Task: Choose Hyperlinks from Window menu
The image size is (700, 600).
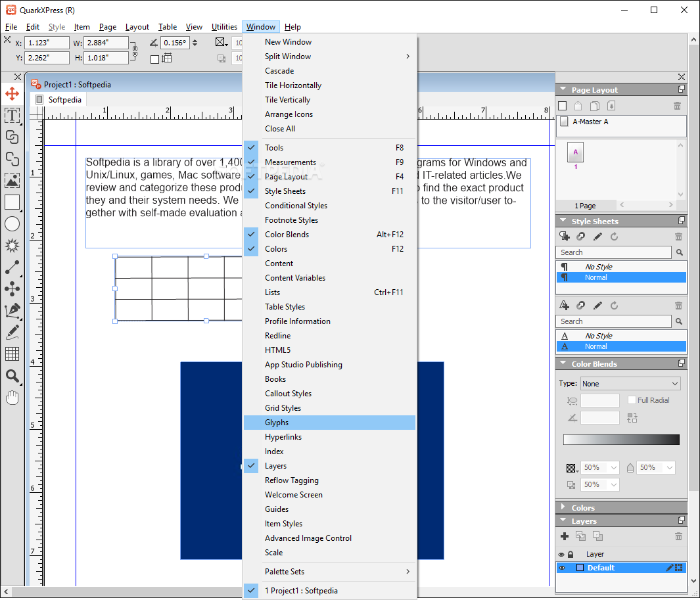Action: (329, 437)
